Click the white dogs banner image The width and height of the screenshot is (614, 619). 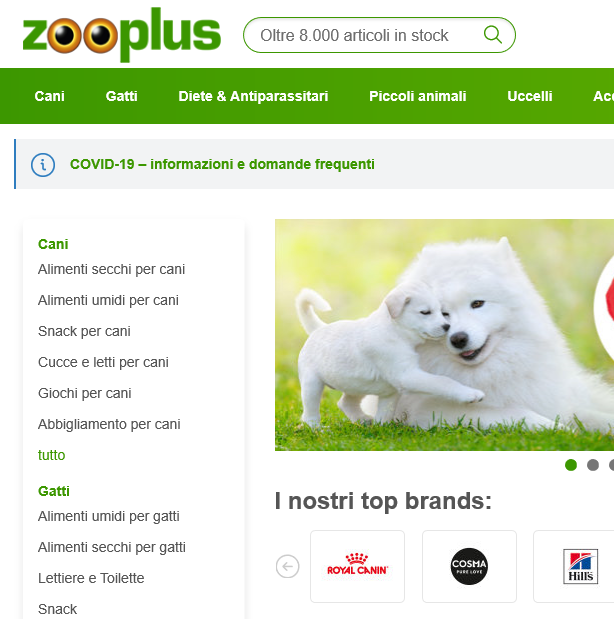click(x=444, y=335)
